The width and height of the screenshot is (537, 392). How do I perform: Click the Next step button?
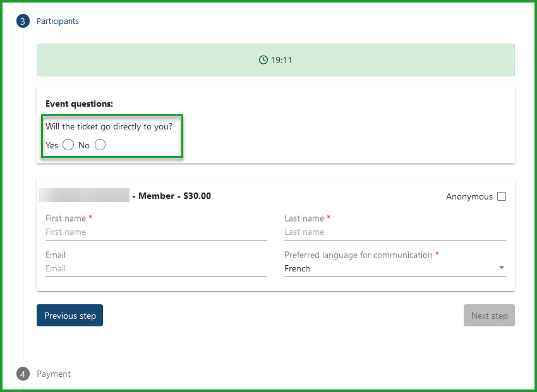click(489, 315)
